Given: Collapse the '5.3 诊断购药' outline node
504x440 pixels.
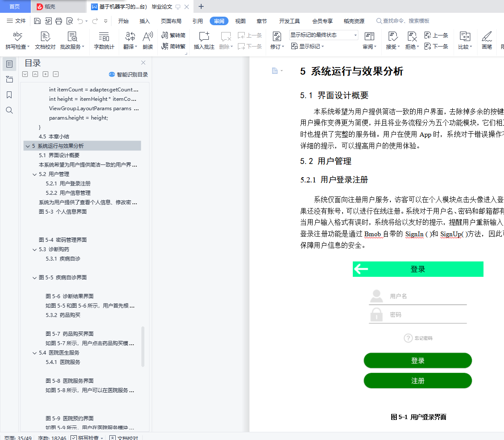Looking at the screenshot, I should (35, 250).
